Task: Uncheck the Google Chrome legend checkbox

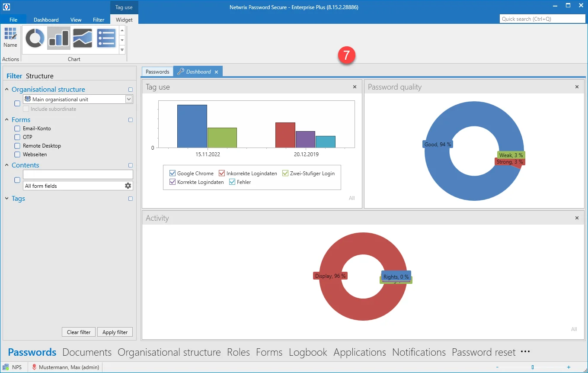Action: [173, 173]
